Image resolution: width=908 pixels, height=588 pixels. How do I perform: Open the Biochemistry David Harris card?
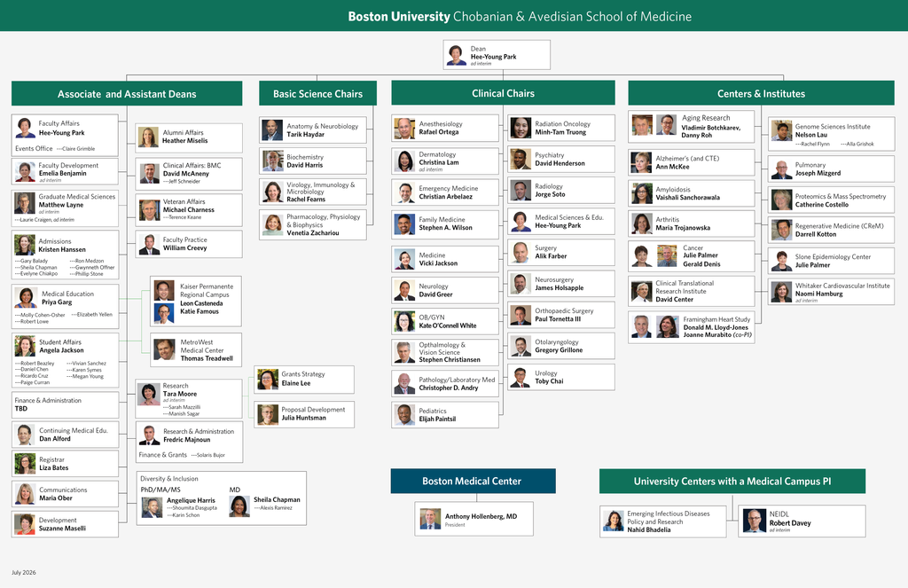(313, 161)
